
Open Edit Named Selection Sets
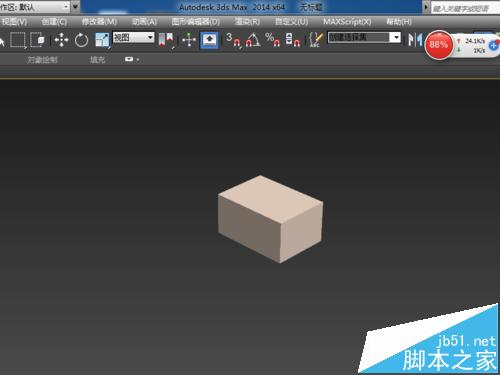(316, 40)
